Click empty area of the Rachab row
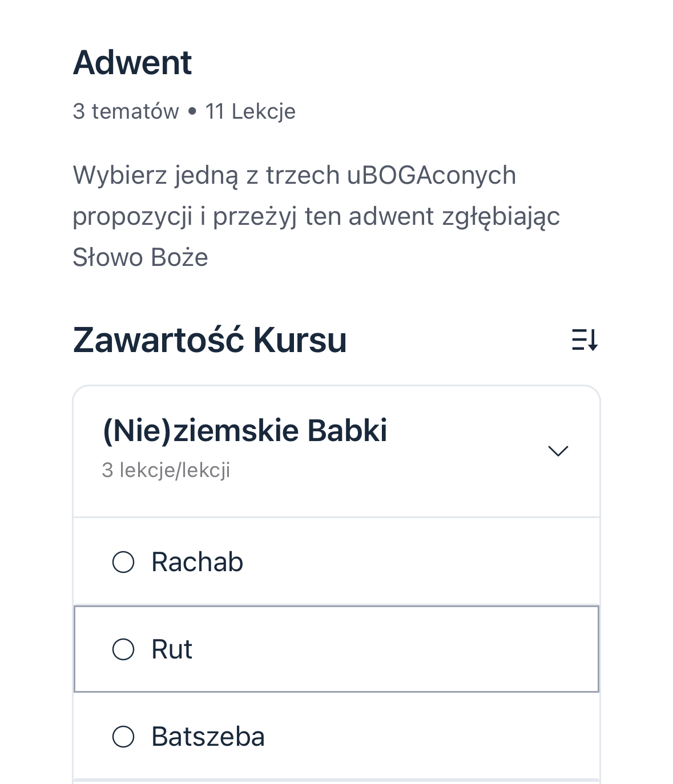 [x=400, y=562]
